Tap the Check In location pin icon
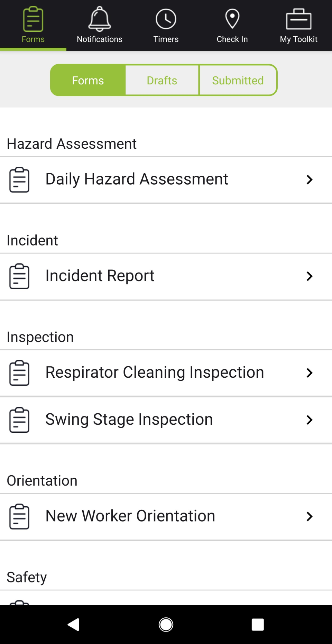Screen dimensions: 332x644 (x=232, y=18)
